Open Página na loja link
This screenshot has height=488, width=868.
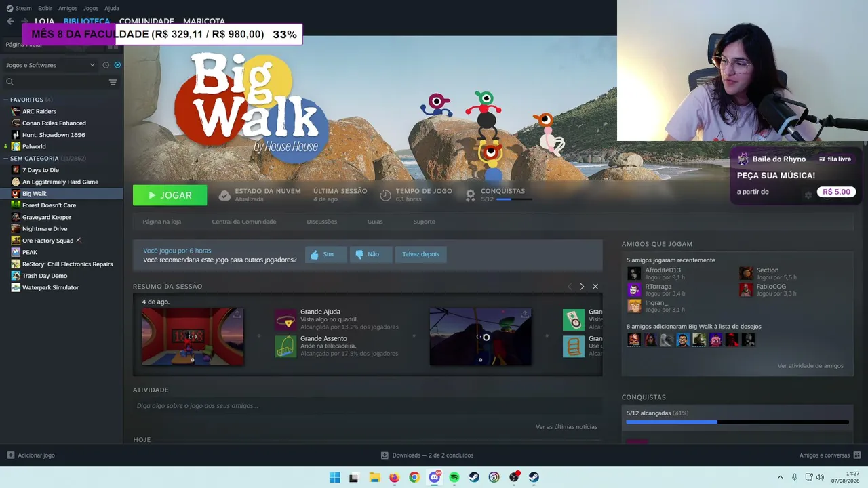(162, 222)
